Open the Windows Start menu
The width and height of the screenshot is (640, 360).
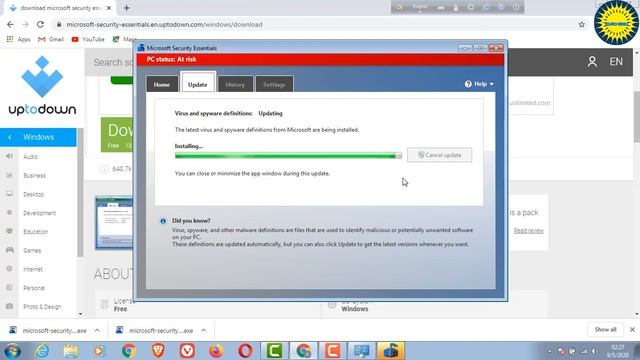click(12, 351)
